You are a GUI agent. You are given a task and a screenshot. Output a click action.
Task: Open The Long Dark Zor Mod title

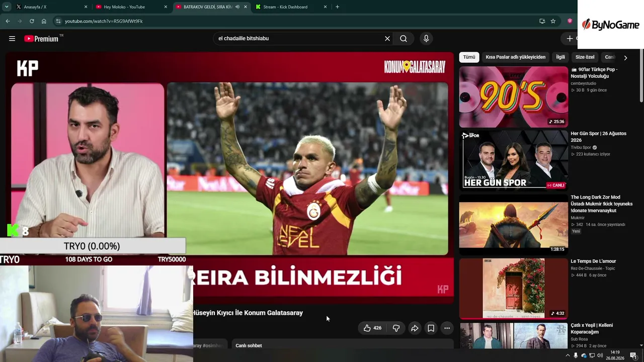click(601, 204)
